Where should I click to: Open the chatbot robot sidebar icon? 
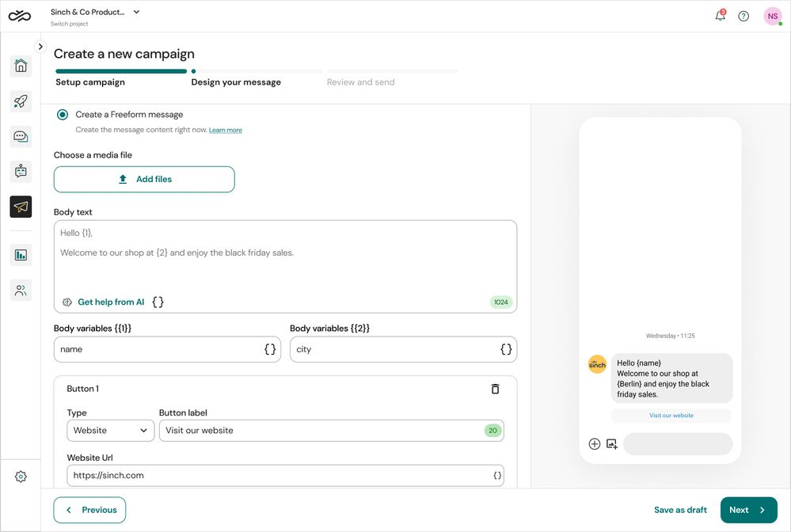[21, 172]
